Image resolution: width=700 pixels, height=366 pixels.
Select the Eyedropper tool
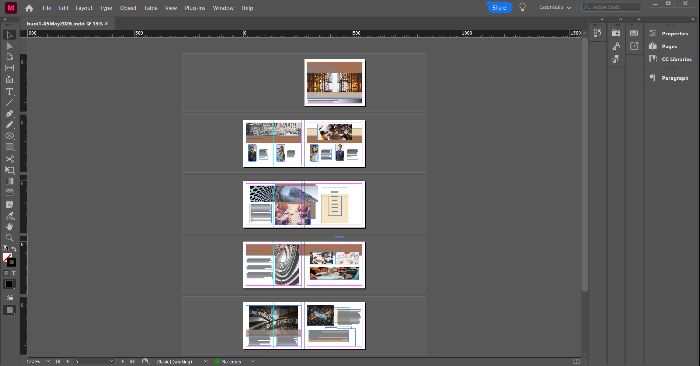[10, 216]
